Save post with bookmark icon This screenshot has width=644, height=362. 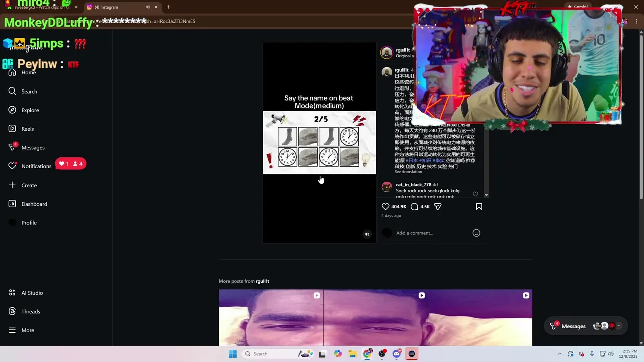tap(479, 207)
